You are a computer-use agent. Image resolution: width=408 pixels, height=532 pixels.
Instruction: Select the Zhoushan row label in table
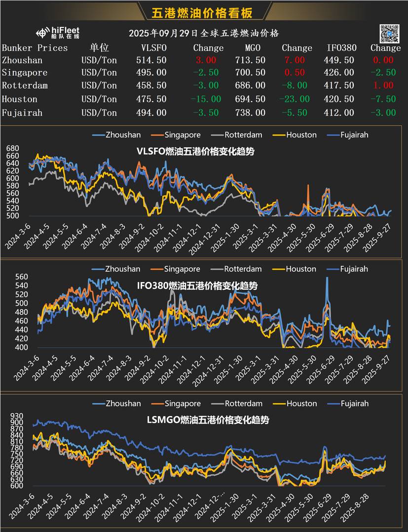22,60
